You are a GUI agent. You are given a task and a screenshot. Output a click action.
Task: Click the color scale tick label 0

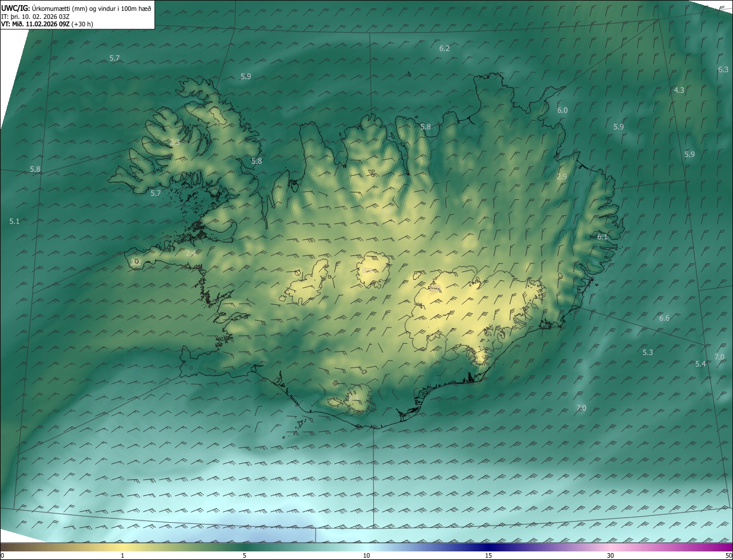[2, 555]
